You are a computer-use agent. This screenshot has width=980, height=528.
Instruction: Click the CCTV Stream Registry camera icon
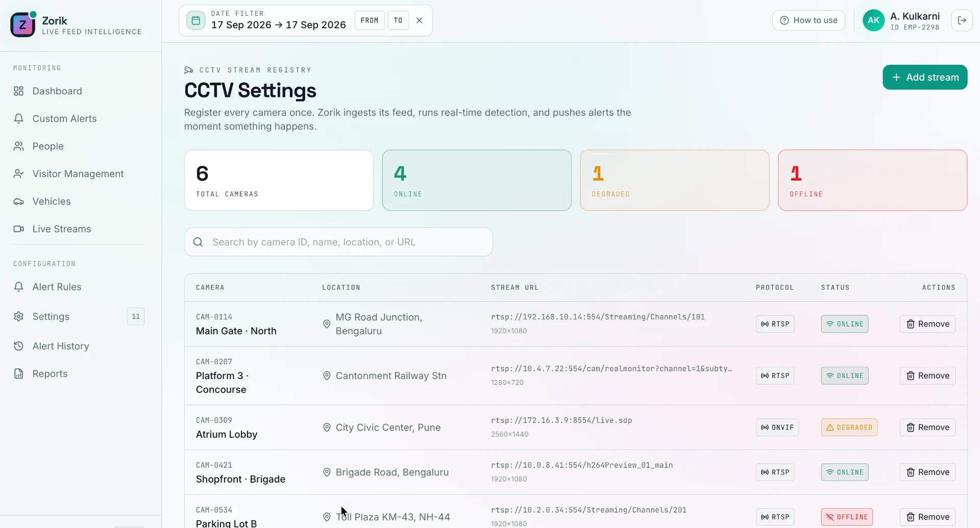pyautogui.click(x=189, y=70)
